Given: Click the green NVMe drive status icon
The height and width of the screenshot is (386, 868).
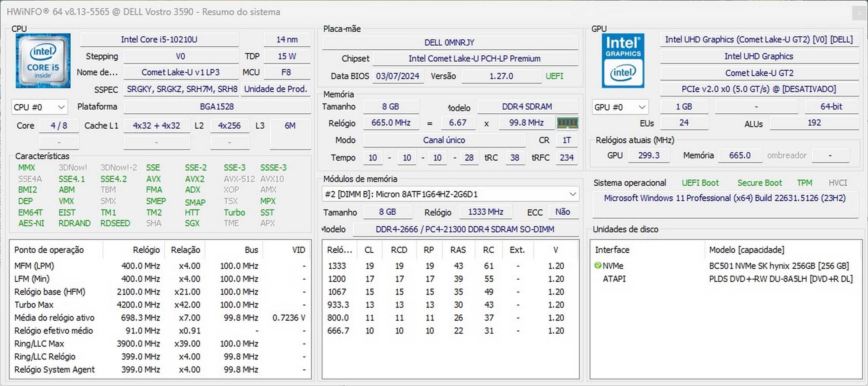Looking at the screenshot, I should pos(598,266).
